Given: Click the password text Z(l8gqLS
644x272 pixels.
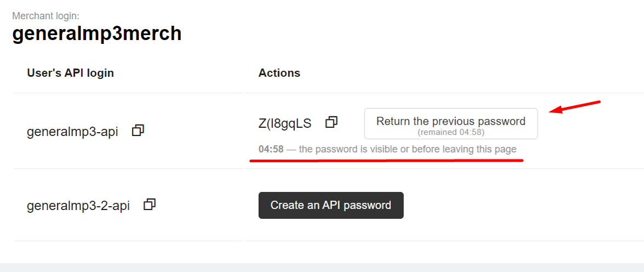Looking at the screenshot, I should pos(285,123).
